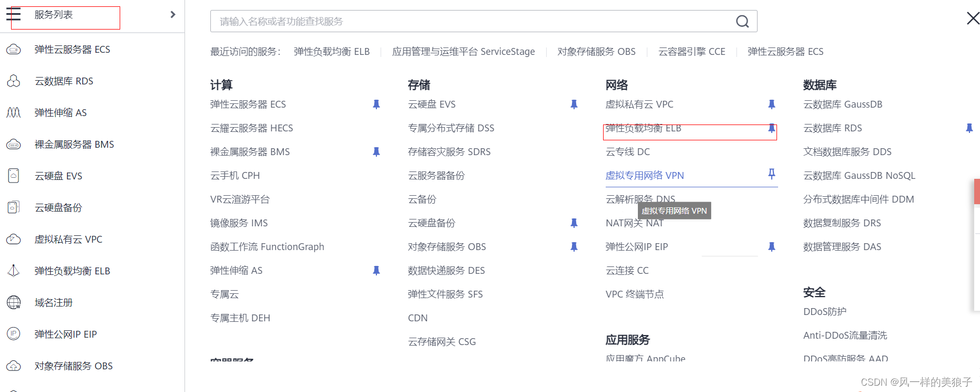Open 数据复制服务 DRS

(x=842, y=223)
